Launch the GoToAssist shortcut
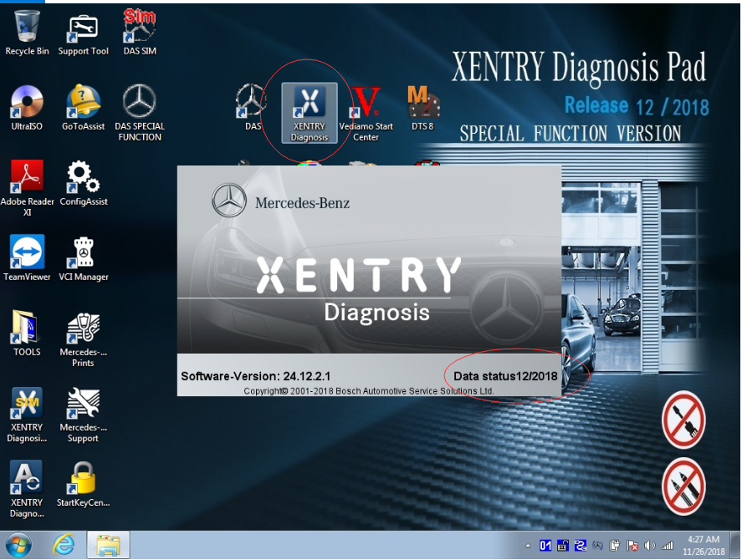742x560 pixels. (x=84, y=108)
